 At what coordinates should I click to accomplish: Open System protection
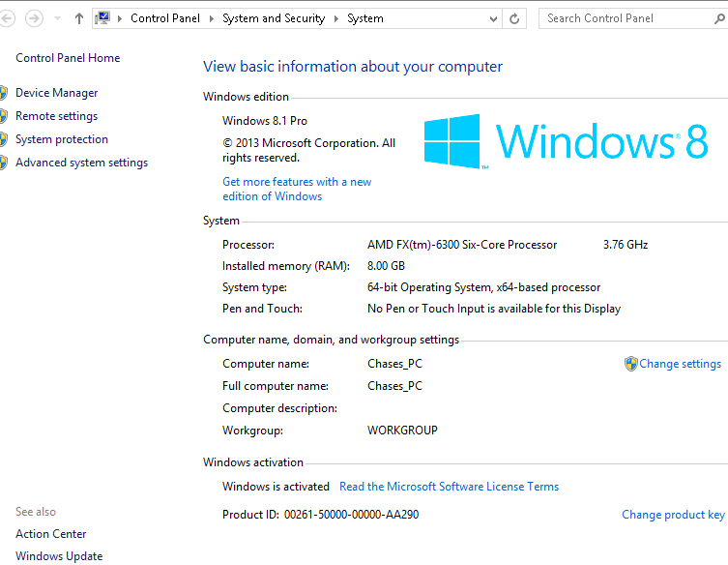tap(62, 139)
